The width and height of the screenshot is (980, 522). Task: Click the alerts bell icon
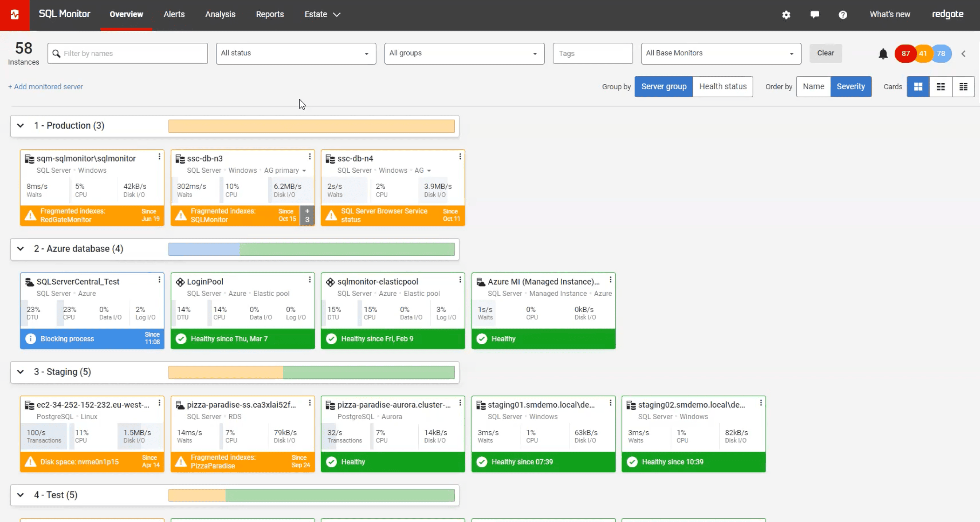883,54
